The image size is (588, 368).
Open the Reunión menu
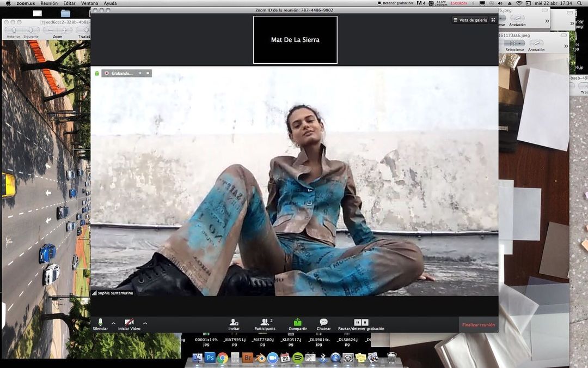[49, 3]
